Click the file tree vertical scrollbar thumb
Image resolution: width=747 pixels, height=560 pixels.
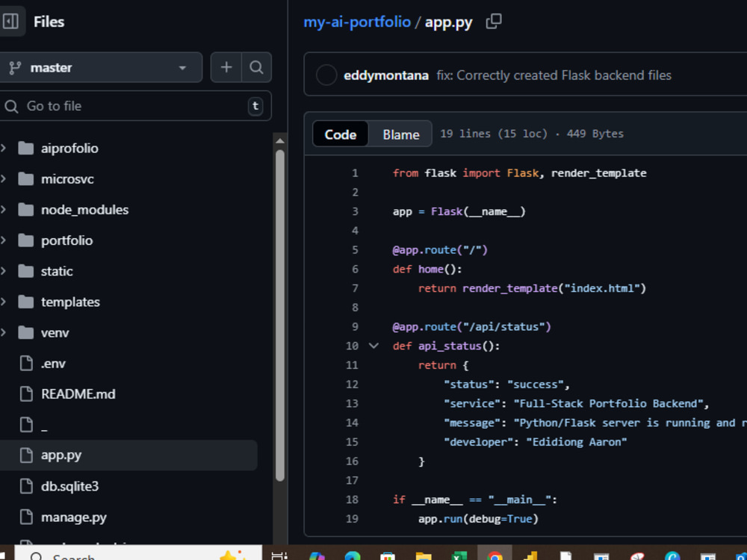(280, 315)
